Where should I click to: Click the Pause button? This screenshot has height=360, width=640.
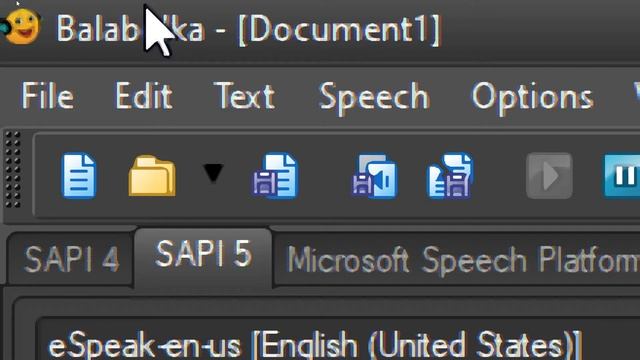[622, 176]
